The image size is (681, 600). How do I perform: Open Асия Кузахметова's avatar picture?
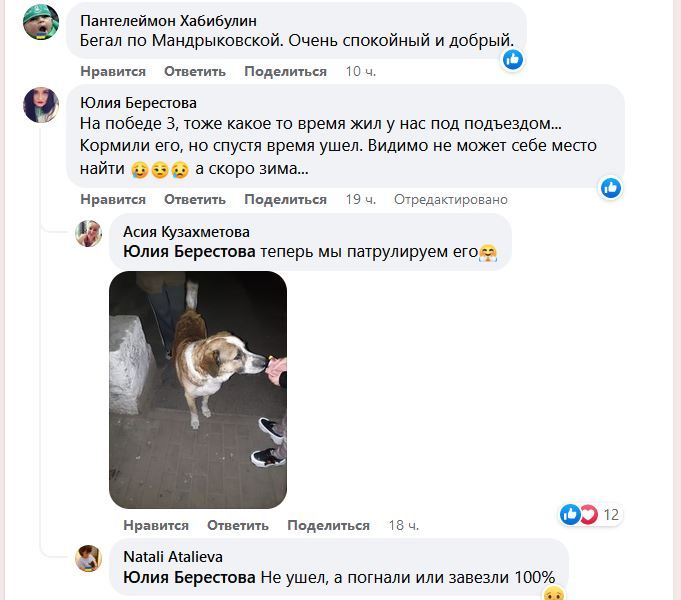[x=89, y=234]
